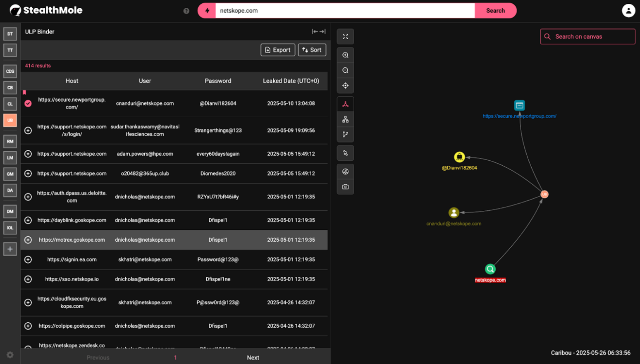Click the 414 results count
Screen dimensions: 640x364
pyautogui.click(x=38, y=66)
